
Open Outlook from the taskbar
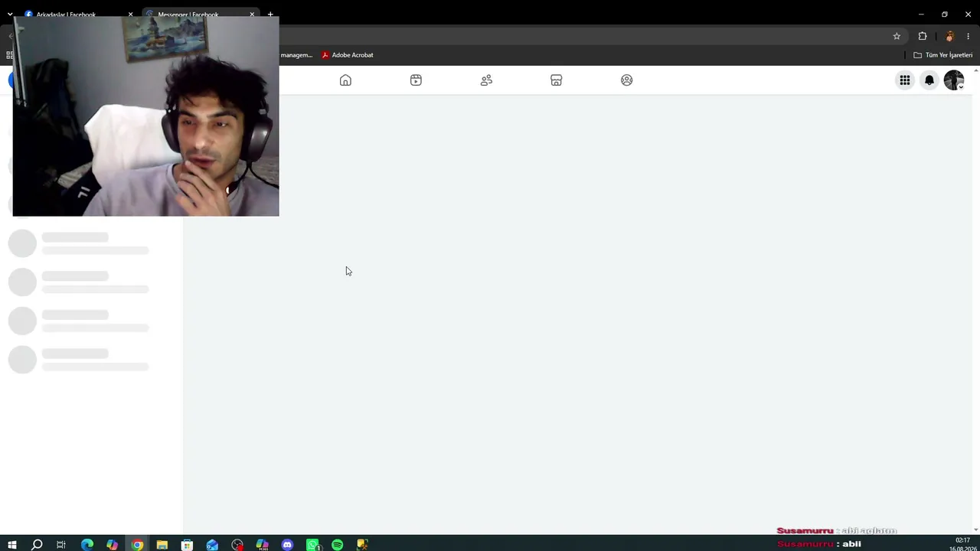(212, 545)
